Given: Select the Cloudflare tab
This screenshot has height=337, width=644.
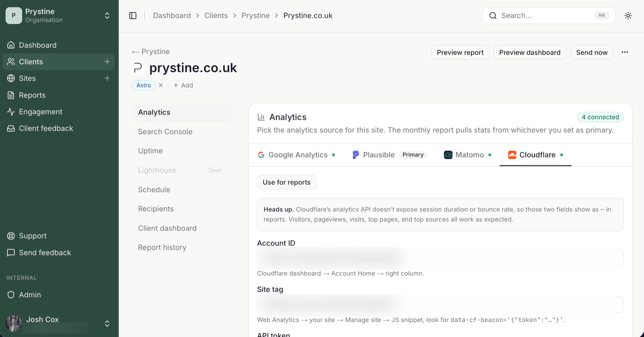Looking at the screenshot, I should click(x=535, y=155).
